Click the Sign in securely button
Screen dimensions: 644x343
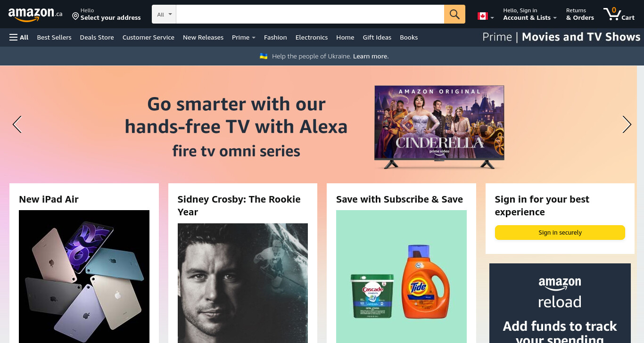pyautogui.click(x=560, y=232)
